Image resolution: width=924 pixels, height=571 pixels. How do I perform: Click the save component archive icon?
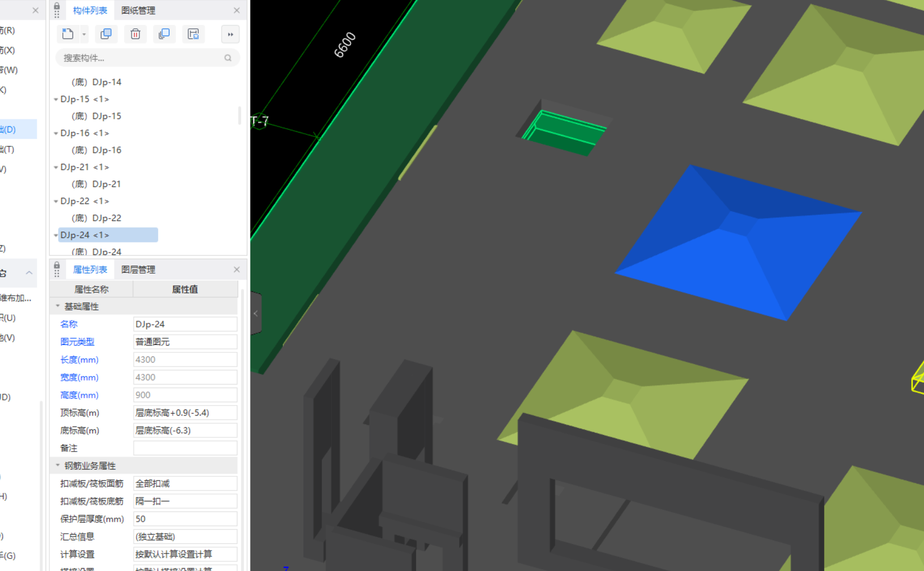pyautogui.click(x=193, y=34)
